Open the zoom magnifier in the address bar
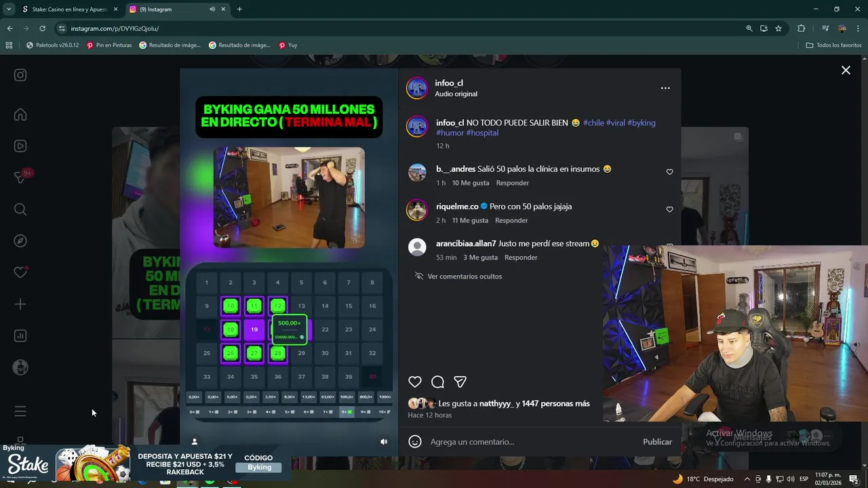This screenshot has width=868, height=488. click(749, 28)
